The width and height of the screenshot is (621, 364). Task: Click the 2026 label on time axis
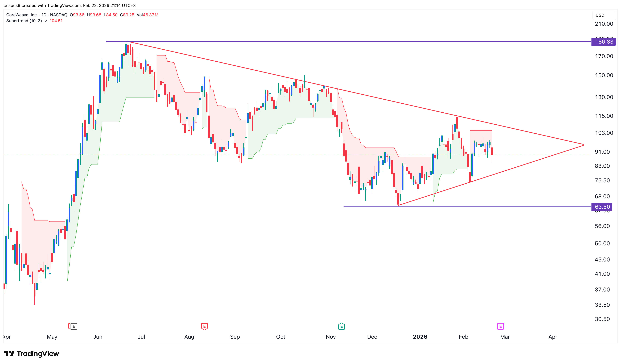(420, 337)
